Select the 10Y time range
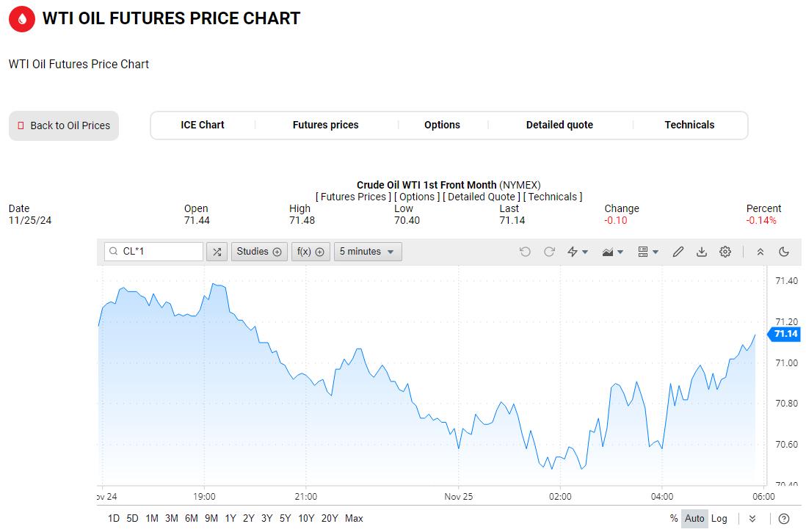Image resolution: width=806 pixels, height=532 pixels. pyautogui.click(x=306, y=519)
